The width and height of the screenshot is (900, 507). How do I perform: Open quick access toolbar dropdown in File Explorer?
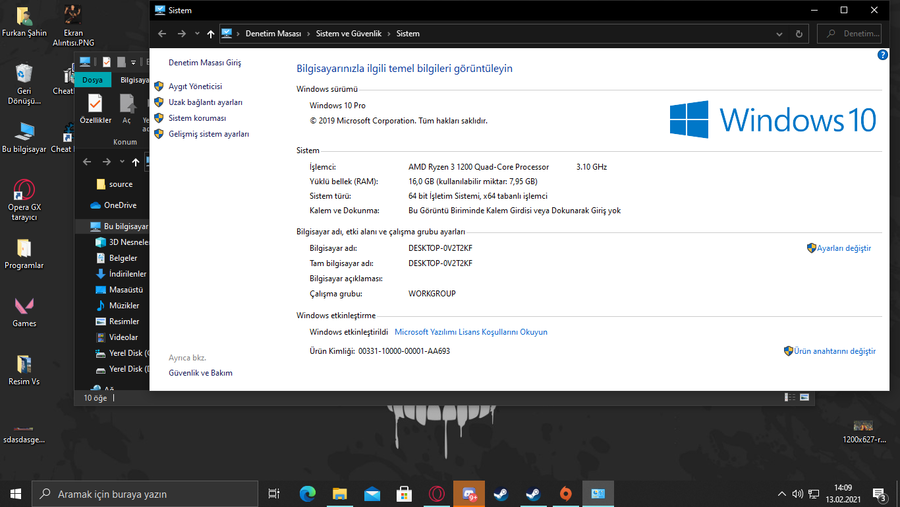(x=133, y=62)
